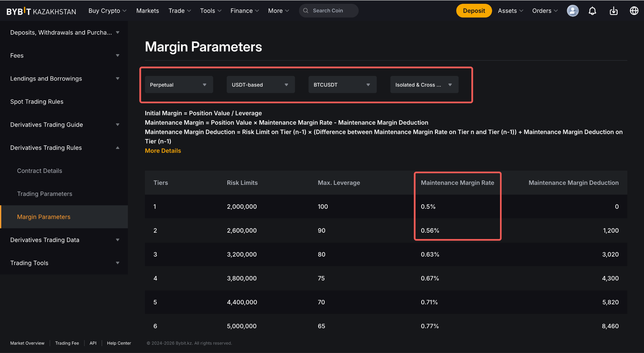Viewport: 644px width, 353px height.
Task: Open the Markets menu item
Action: click(147, 11)
